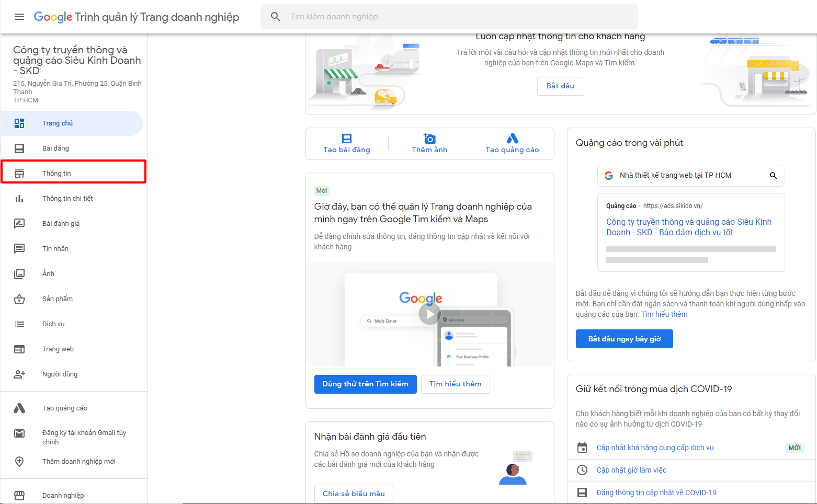Click the Bài đăng posts icon
This screenshot has height=504, width=817.
coord(19,148)
